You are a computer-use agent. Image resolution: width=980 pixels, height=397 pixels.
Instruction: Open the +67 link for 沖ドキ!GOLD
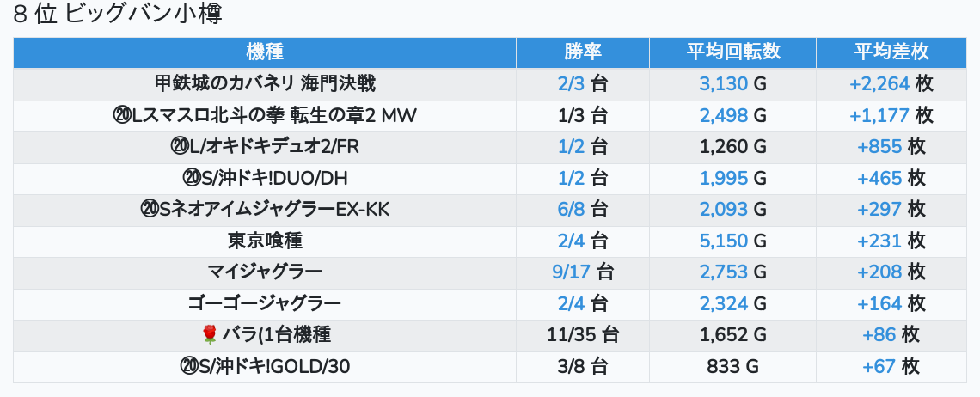[x=879, y=366]
